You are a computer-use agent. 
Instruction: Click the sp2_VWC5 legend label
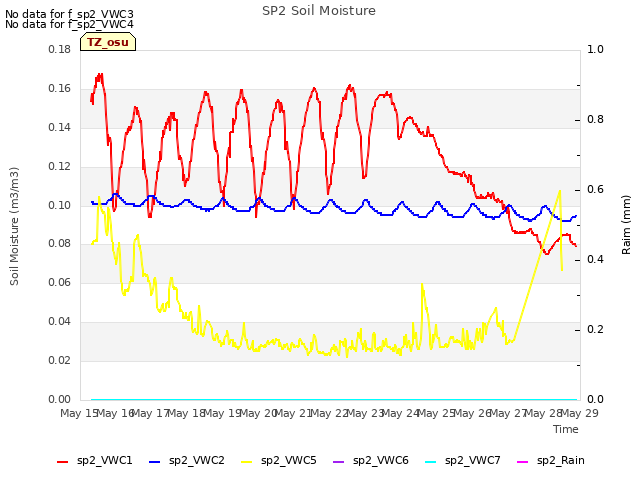[x=289, y=461]
